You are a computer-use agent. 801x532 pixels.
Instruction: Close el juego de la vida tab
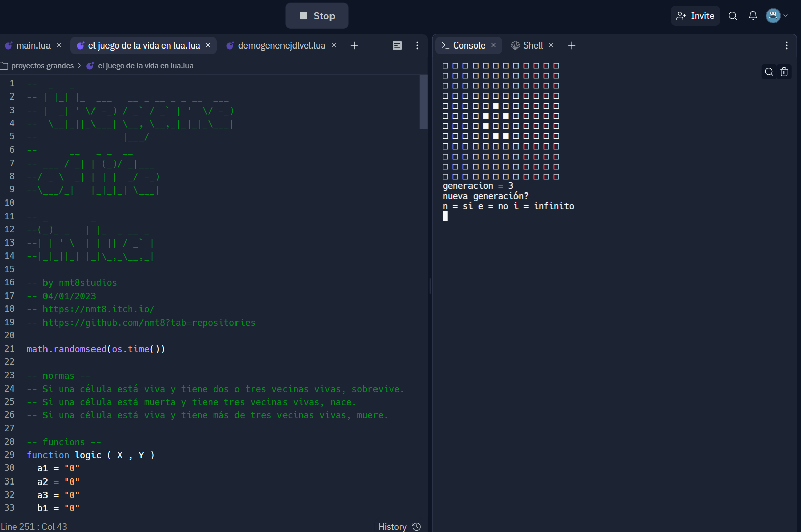click(208, 45)
